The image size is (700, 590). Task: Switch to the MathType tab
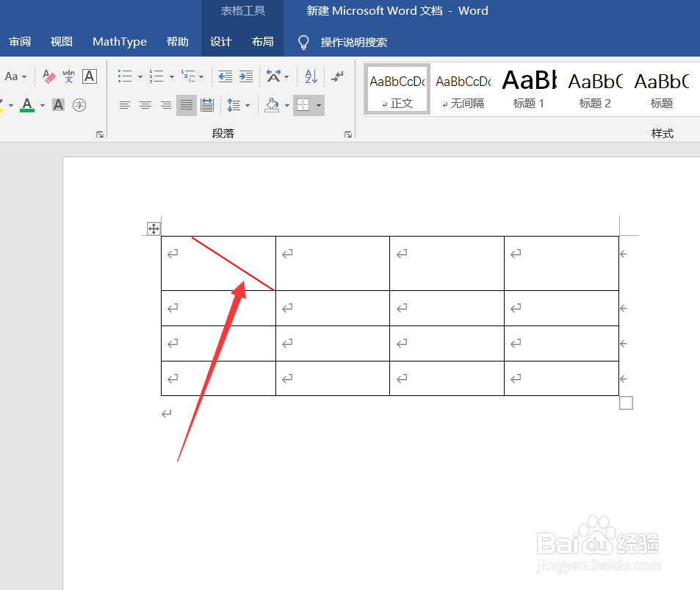[120, 42]
